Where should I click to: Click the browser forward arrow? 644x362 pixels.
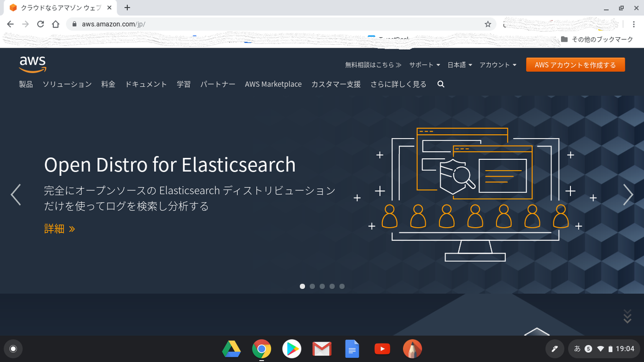[x=26, y=24]
